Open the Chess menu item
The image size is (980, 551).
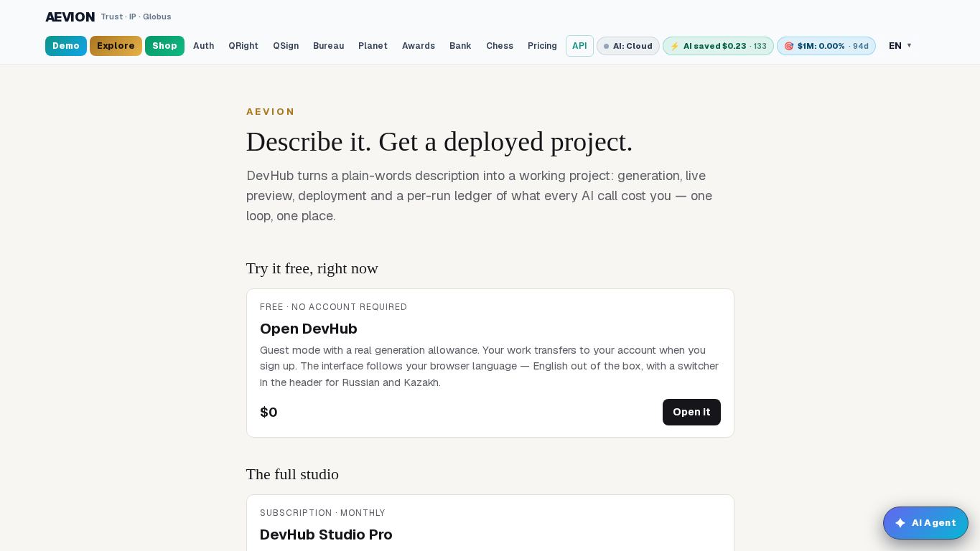tap(500, 46)
